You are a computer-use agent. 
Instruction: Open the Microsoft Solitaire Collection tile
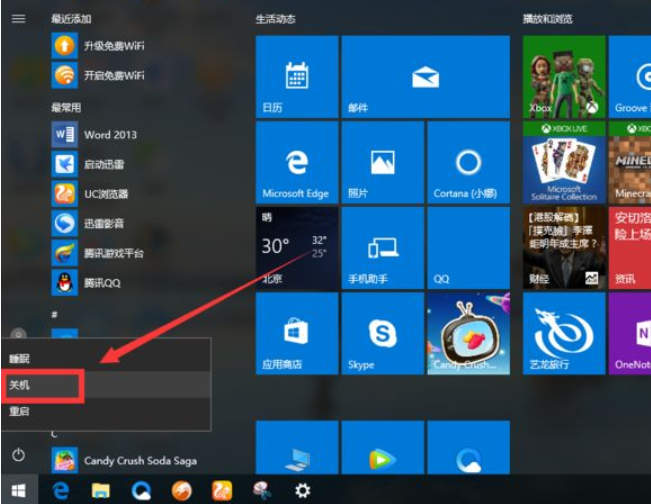[563, 164]
